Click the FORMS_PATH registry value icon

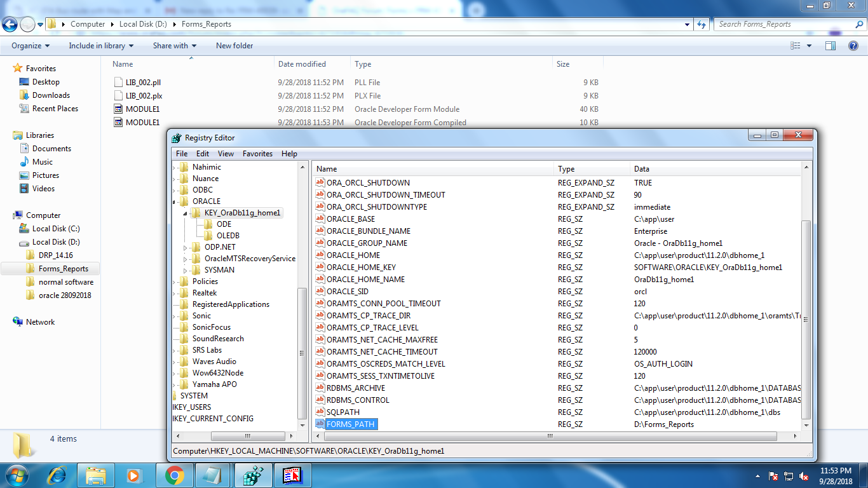[320, 424]
